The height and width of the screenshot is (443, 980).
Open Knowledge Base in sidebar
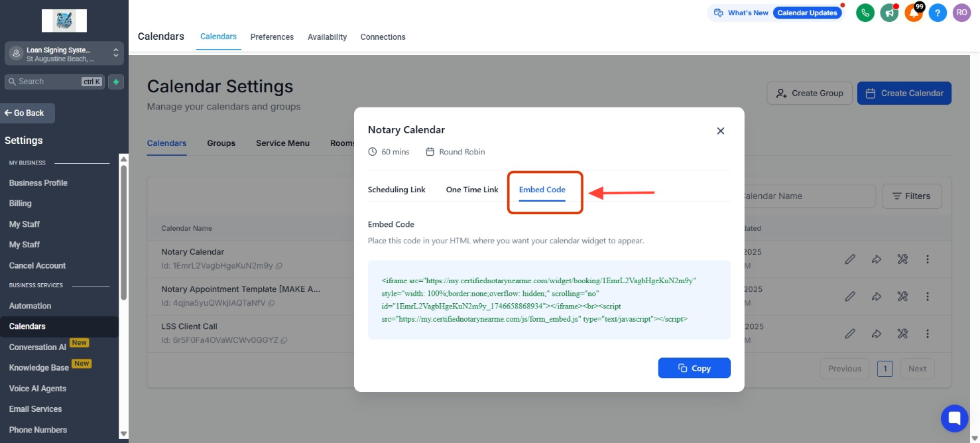39,368
